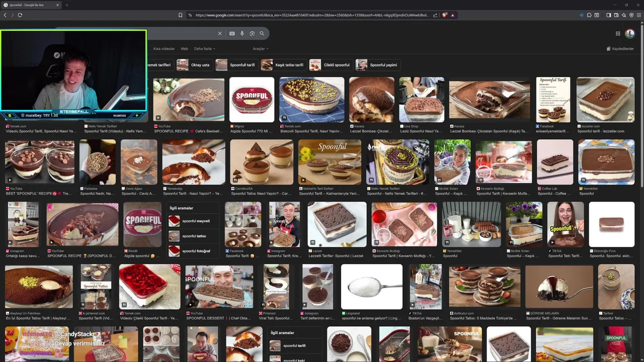Open a new browser tab with plus
The height and width of the screenshot is (362, 644).
pyautogui.click(x=66, y=5)
